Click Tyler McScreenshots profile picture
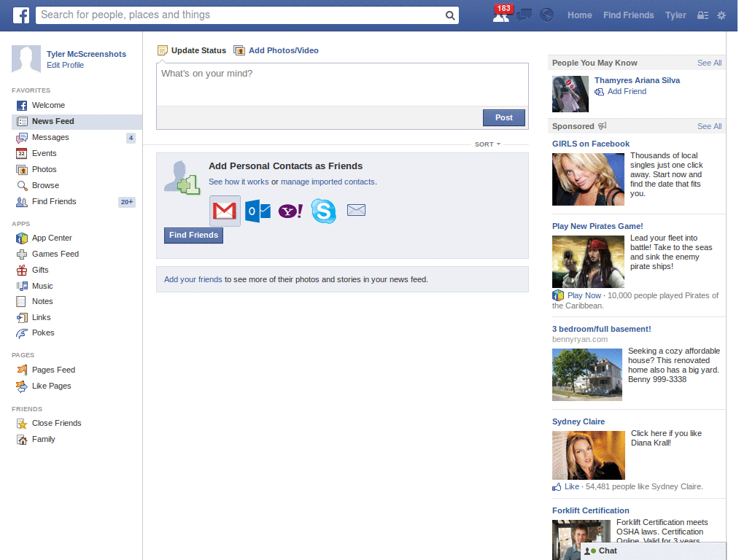 [26, 59]
